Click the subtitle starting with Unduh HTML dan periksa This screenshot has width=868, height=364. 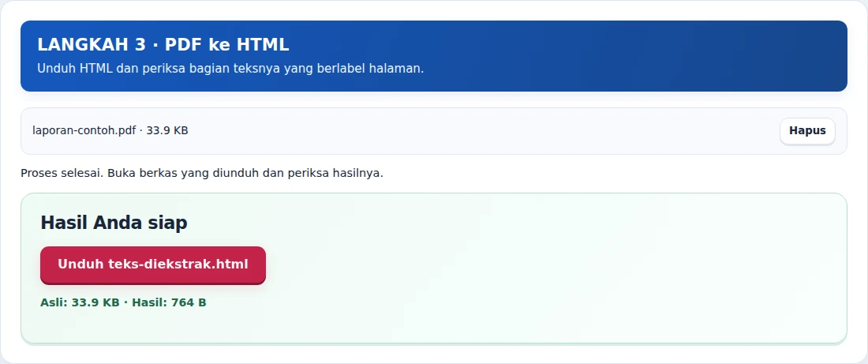pyautogui.click(x=230, y=69)
